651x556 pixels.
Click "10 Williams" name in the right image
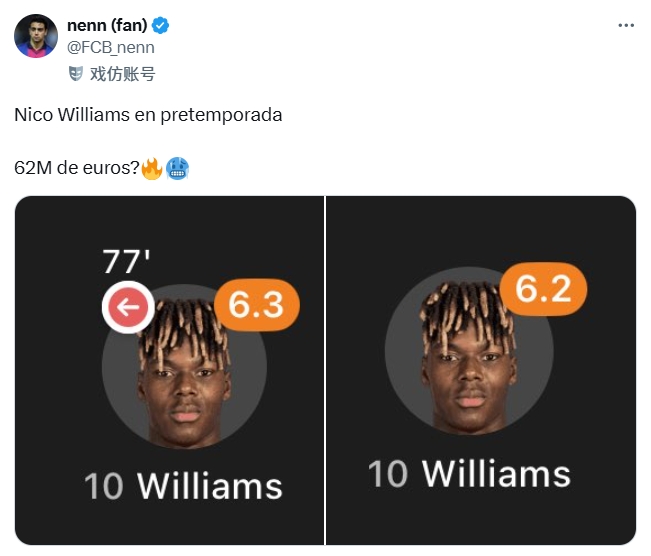pos(469,473)
